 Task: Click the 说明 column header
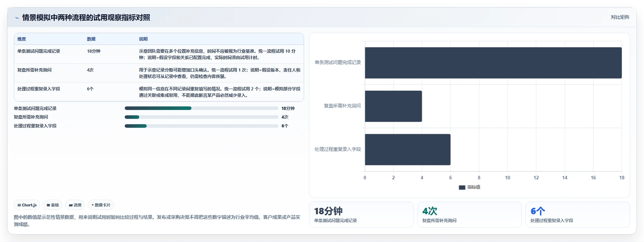click(x=143, y=39)
